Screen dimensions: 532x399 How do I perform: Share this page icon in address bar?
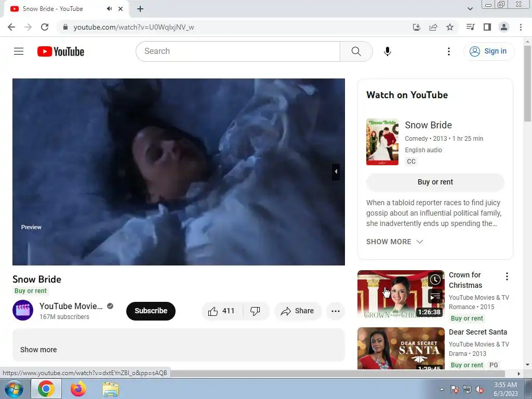coord(433,27)
